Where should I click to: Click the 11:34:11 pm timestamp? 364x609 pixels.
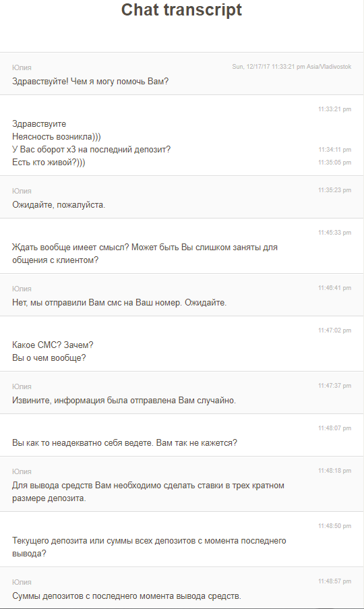pyautogui.click(x=334, y=150)
